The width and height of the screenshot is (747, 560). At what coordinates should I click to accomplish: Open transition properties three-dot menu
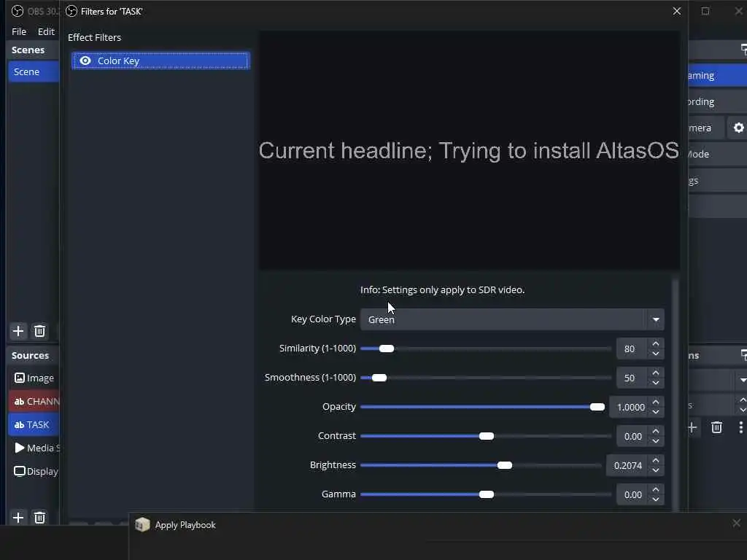pyautogui.click(x=741, y=427)
